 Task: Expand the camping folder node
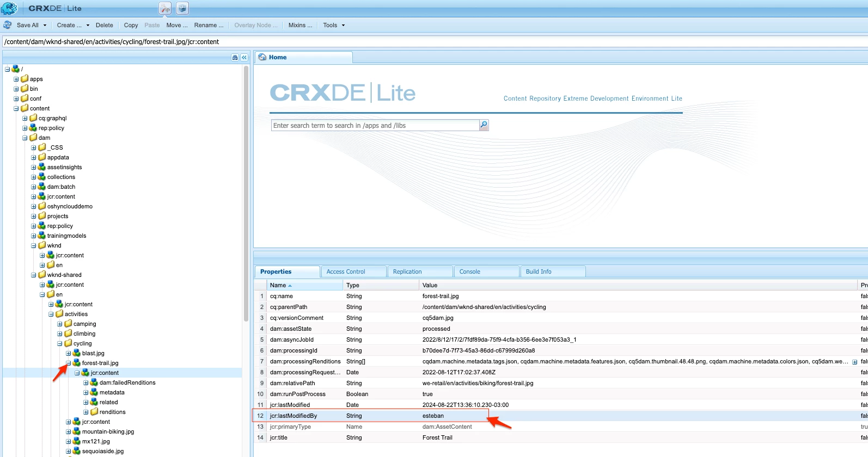coord(60,324)
